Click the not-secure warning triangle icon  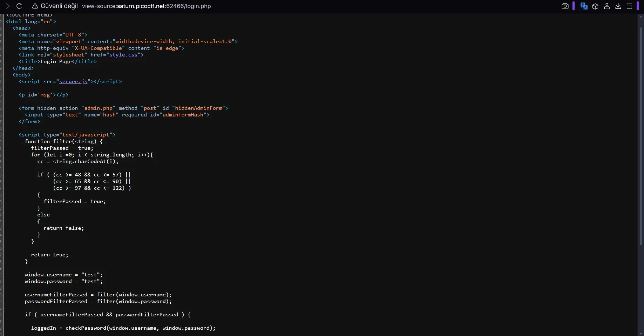coord(35,6)
